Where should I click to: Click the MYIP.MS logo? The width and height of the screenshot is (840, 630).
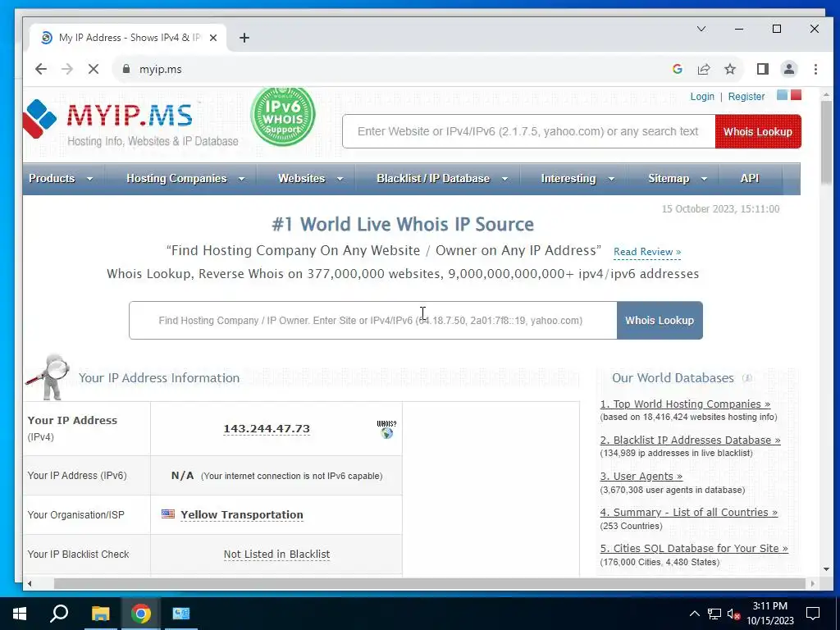tap(130, 123)
